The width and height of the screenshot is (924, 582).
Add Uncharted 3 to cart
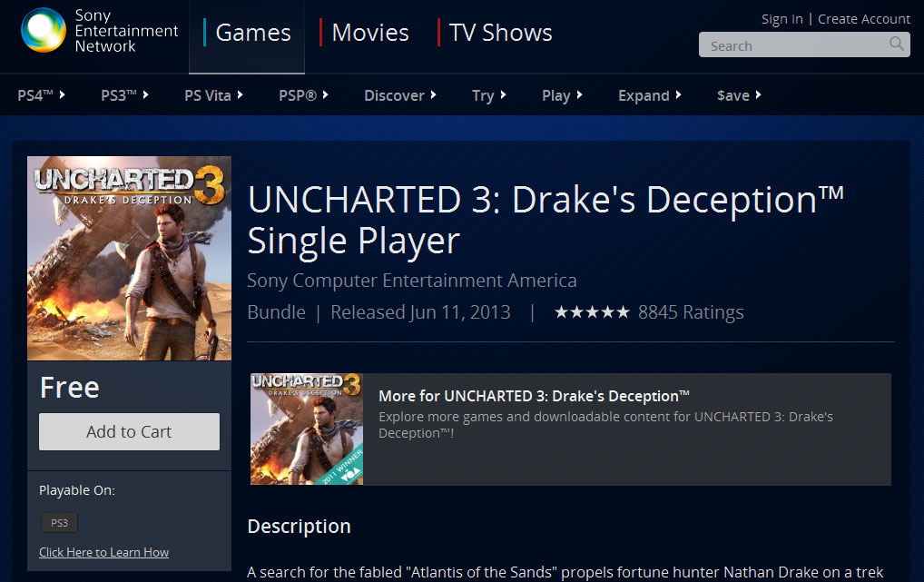click(129, 431)
